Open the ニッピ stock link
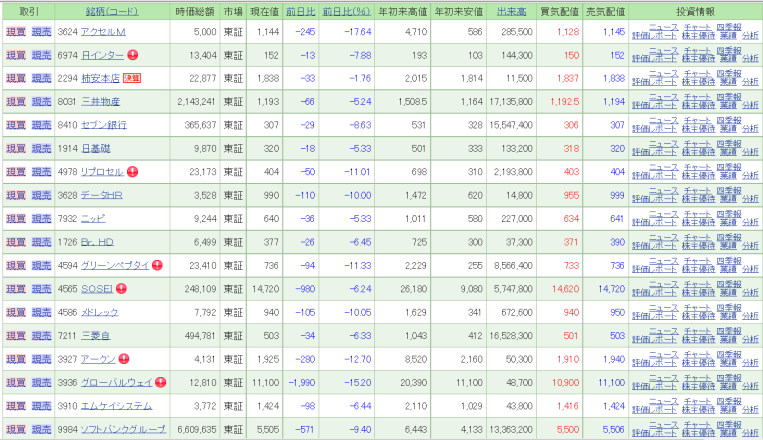The height and width of the screenshot is (440, 763). (x=93, y=219)
